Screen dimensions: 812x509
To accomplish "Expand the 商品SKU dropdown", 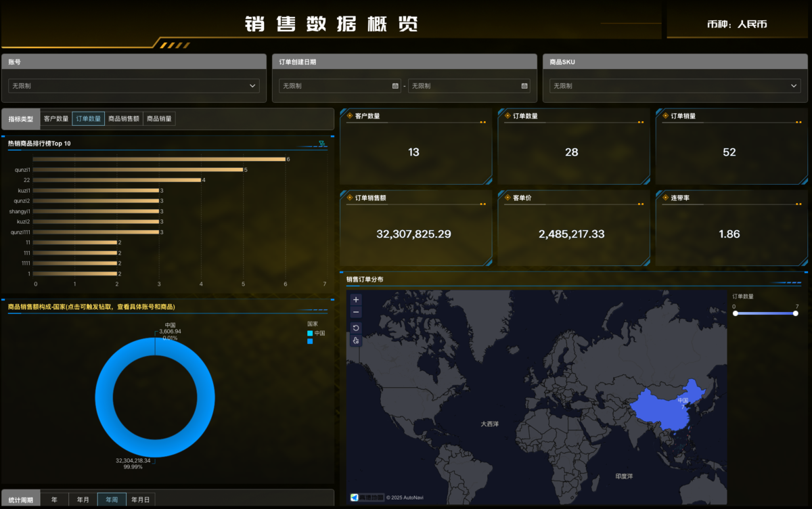I will (675, 86).
